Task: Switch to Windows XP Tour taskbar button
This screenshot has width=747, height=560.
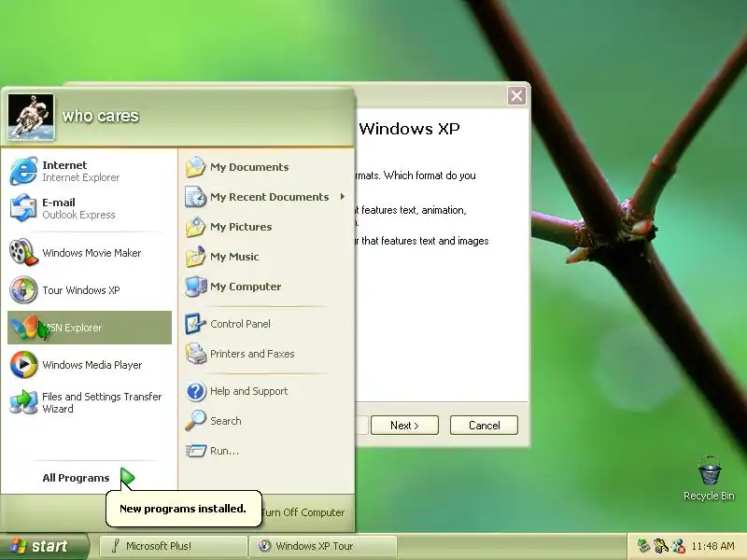Action: pos(322,546)
